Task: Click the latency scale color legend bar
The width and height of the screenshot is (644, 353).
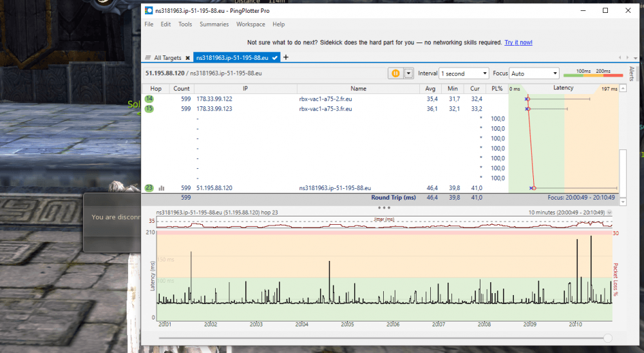Action: [x=592, y=76]
